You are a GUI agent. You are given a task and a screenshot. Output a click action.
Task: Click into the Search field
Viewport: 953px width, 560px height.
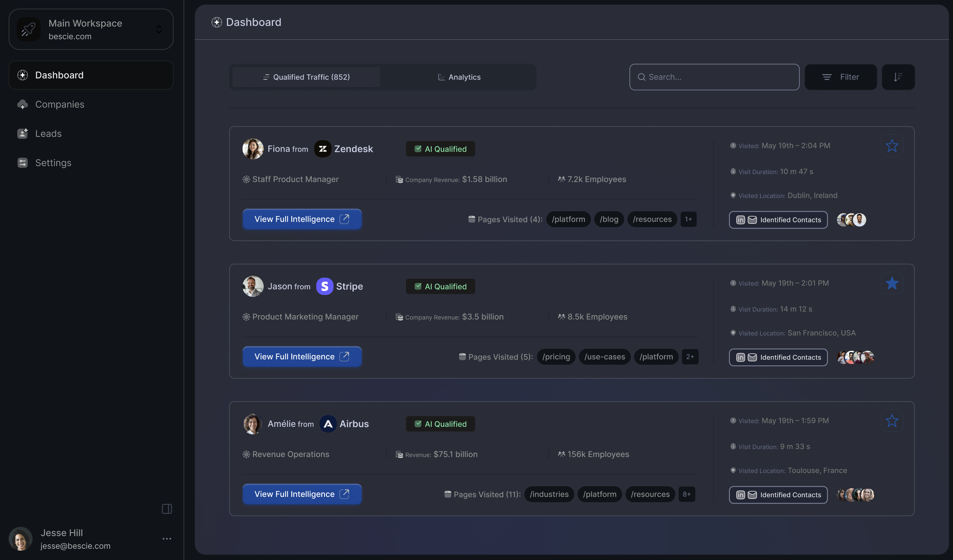pos(714,77)
